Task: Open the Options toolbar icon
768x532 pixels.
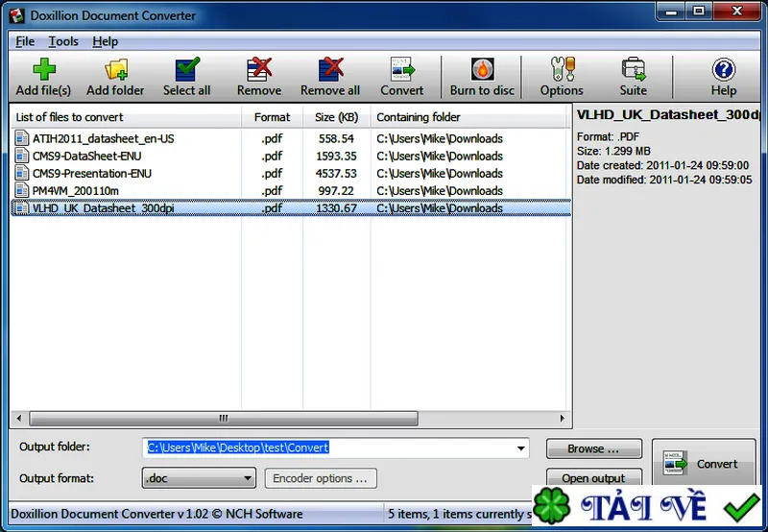Action: [x=563, y=69]
